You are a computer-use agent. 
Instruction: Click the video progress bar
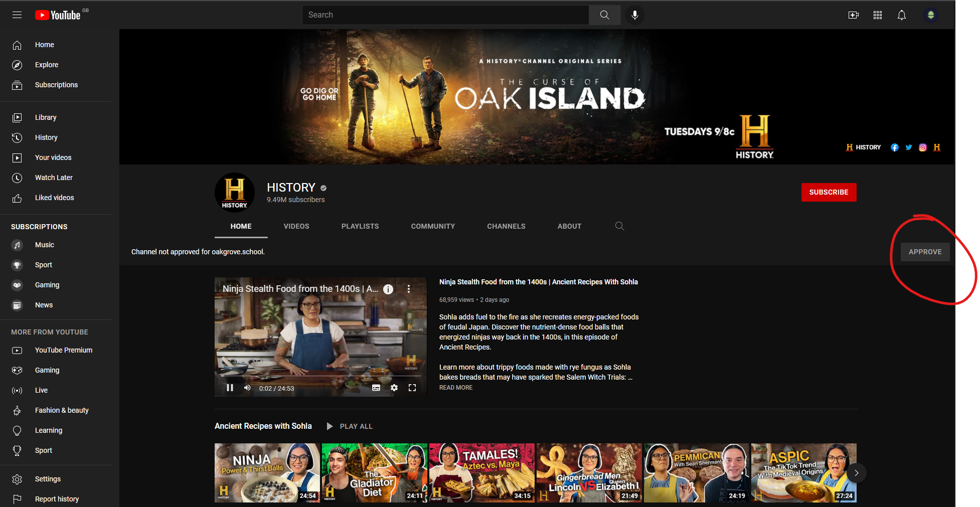[321, 376]
